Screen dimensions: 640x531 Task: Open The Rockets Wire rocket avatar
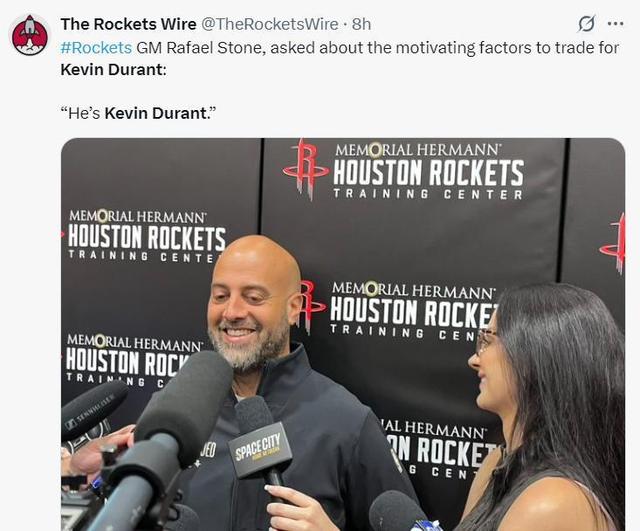[x=29, y=35]
